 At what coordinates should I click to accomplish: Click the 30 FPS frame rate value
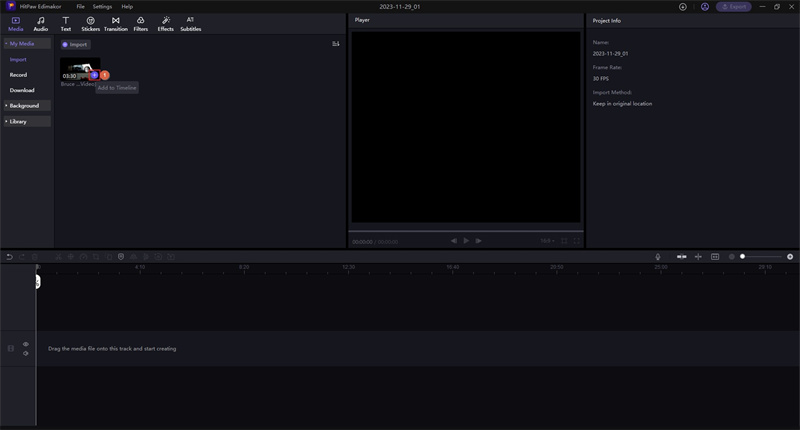tap(601, 79)
